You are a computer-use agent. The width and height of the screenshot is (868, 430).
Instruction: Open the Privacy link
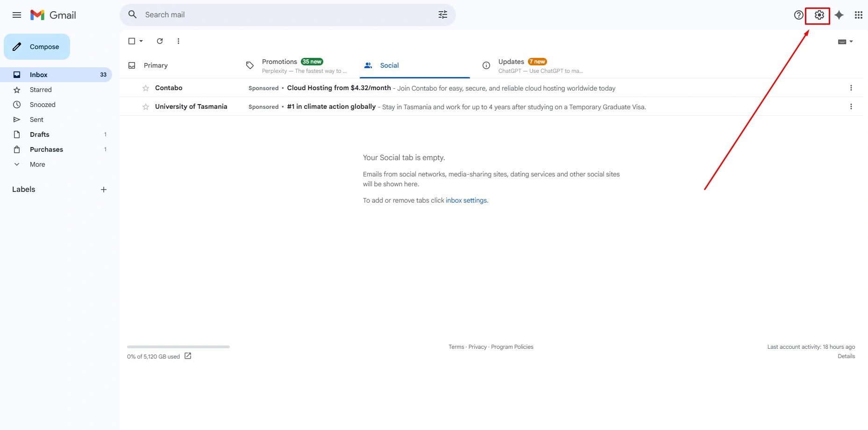pyautogui.click(x=477, y=347)
